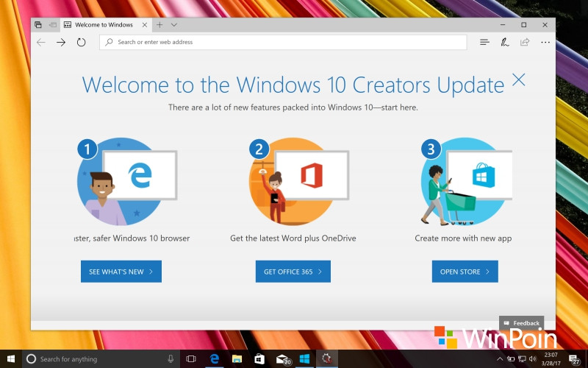This screenshot has height=368, width=588.
Task: Focus the search or web address bar
Action: 283,42
